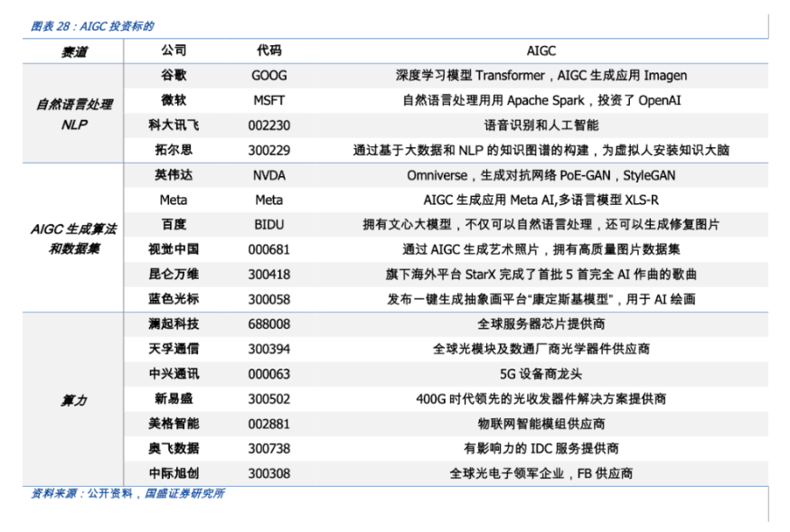Click ticker code 'MSFT'

(x=269, y=100)
